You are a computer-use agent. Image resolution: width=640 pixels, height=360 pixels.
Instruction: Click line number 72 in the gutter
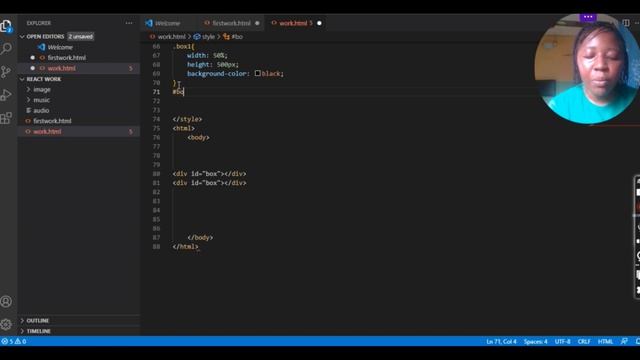coord(156,101)
